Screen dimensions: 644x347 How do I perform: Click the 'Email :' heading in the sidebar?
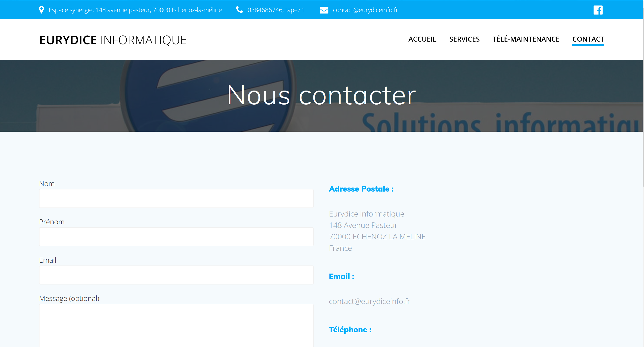342,276
